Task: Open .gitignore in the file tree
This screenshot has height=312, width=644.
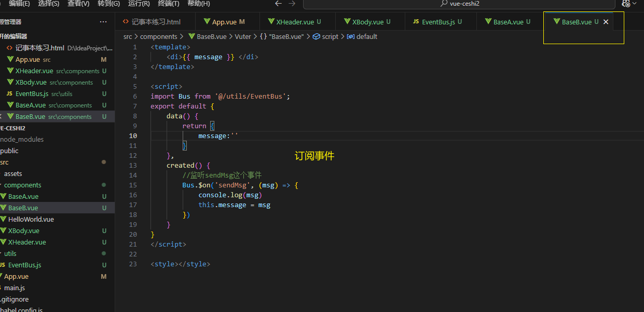Action: point(57,299)
